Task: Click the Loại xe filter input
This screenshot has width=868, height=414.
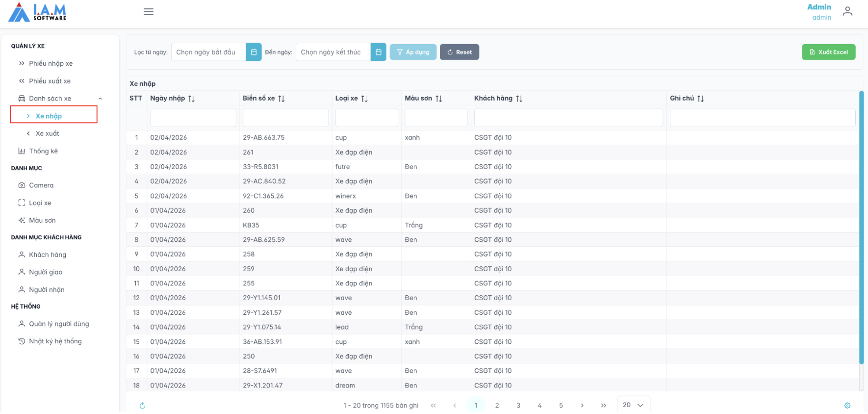Action: click(x=366, y=118)
